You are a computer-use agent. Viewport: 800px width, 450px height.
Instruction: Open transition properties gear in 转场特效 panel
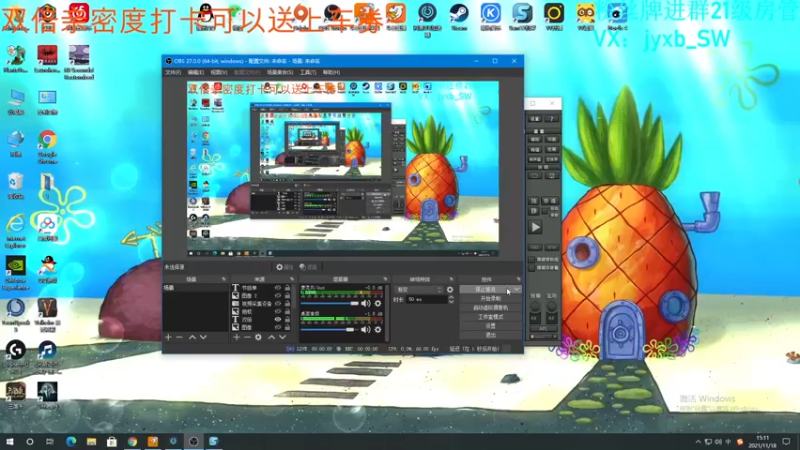[x=450, y=290]
